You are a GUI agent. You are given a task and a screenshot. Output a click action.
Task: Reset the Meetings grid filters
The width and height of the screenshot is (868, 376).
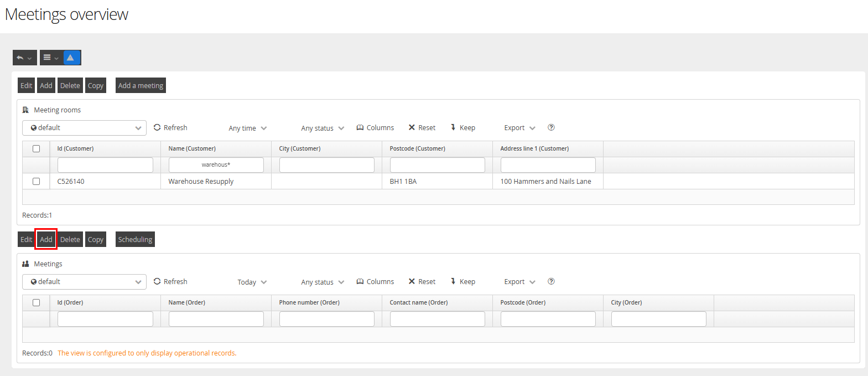(x=422, y=281)
